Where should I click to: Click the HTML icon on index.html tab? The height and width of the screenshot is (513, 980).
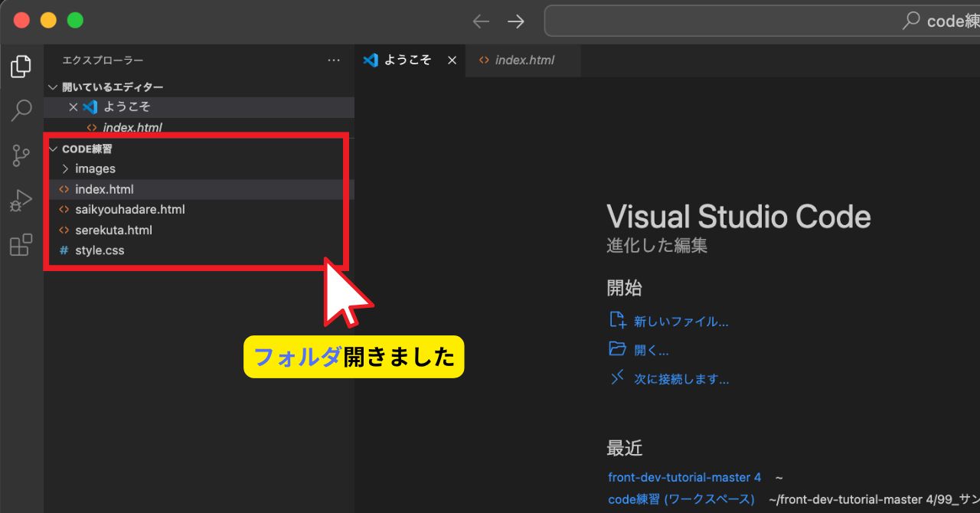pos(484,60)
